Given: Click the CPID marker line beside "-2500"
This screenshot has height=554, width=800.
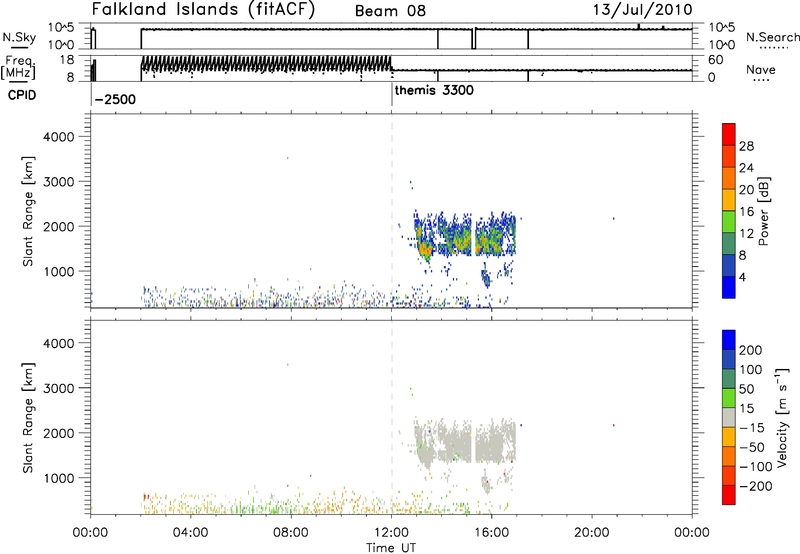Looking at the screenshot, I should tap(91, 93).
